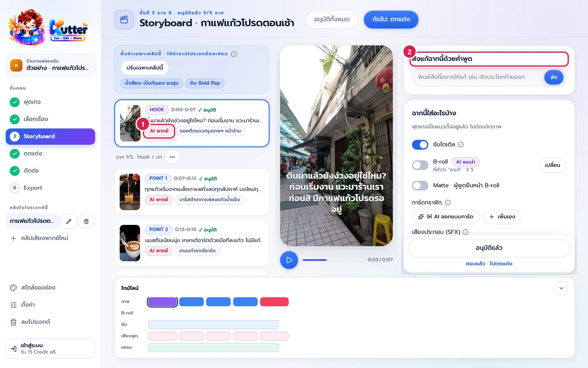Go to the ตัดต่อ step
588x368 pixels.
click(50, 171)
